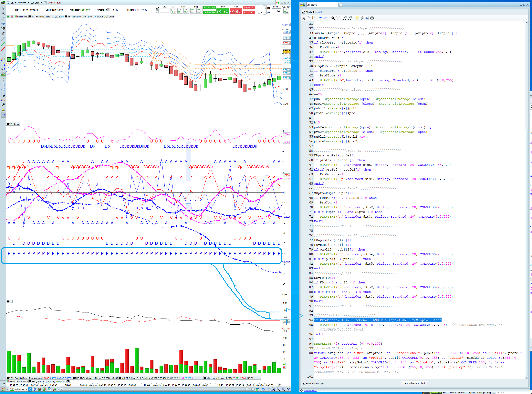Viewport: 532px width, 394px height.
Task: Open search magnifier in code editor
Action: tap(333, 18)
